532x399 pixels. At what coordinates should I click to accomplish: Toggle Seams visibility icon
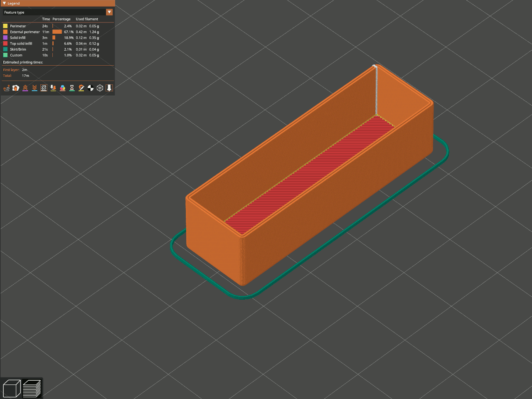point(44,88)
